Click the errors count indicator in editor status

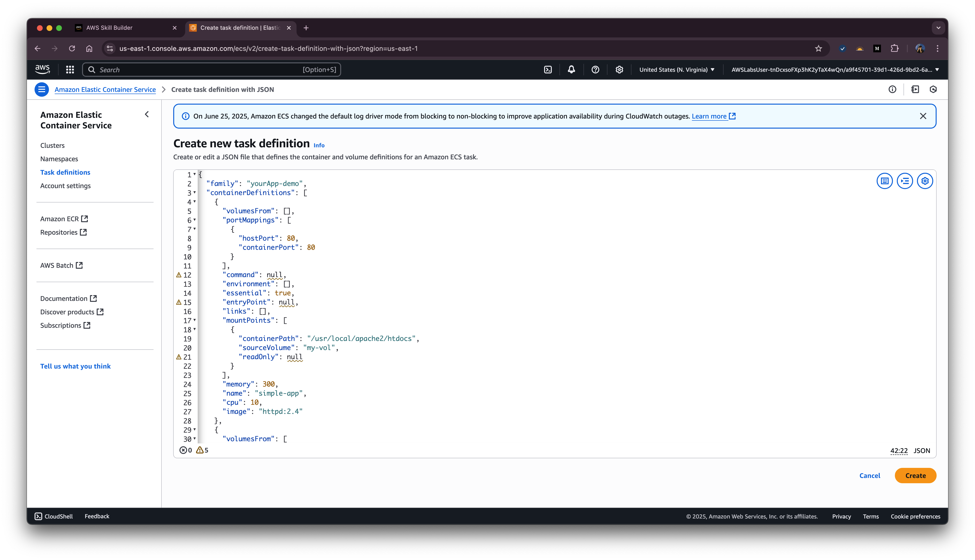[x=186, y=450]
